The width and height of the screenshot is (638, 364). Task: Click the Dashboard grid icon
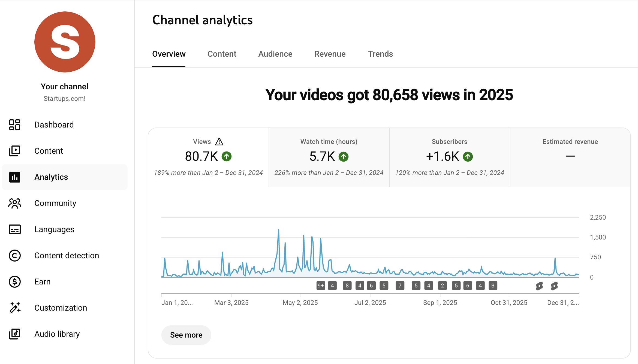tap(15, 125)
